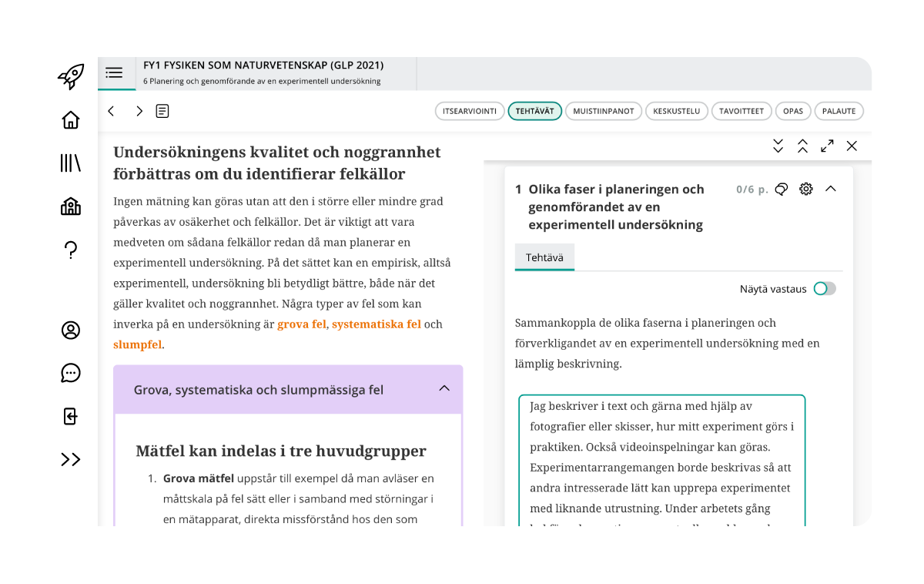Click the logout exit icon
This screenshot has height=584, width=924.
71,417
